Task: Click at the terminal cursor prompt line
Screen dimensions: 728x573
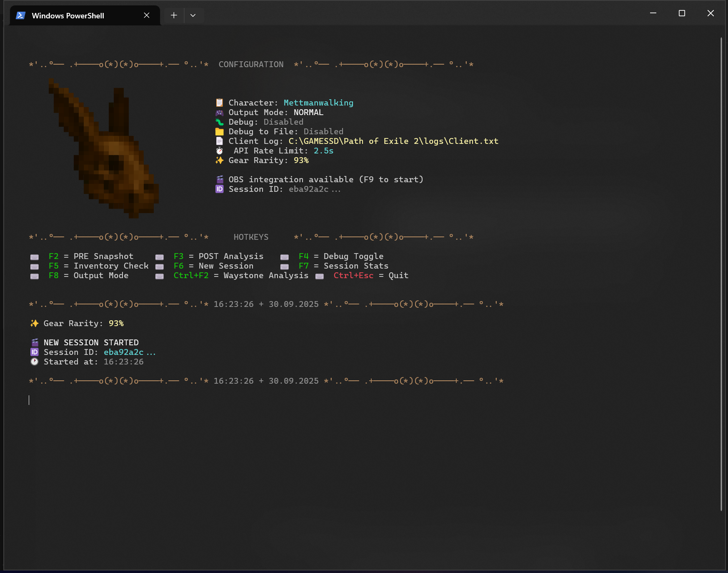Action: (x=29, y=400)
